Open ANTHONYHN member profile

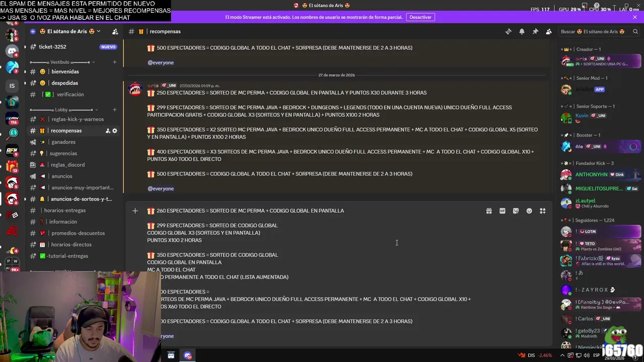[601, 175]
